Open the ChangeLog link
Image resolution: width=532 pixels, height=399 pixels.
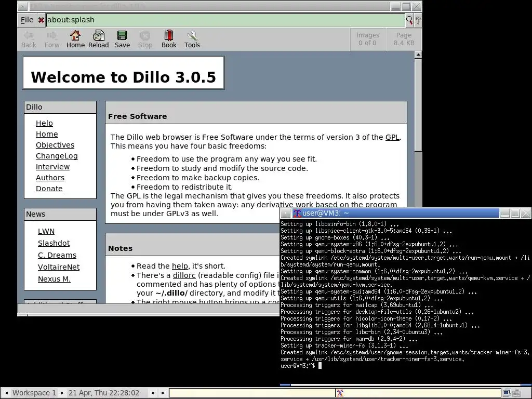point(57,156)
